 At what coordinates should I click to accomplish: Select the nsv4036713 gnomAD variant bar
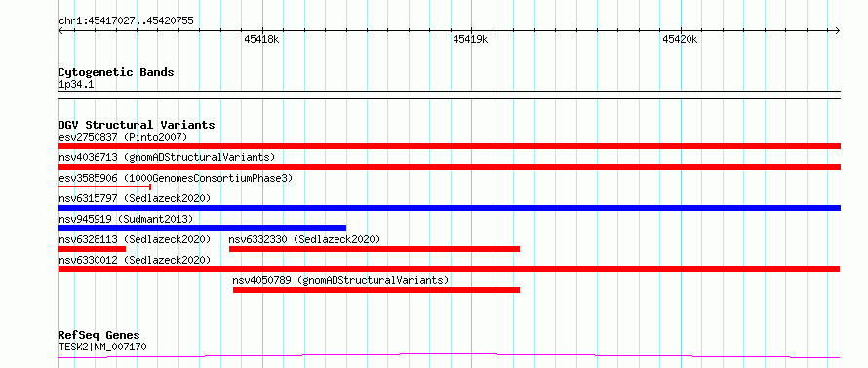(449, 167)
